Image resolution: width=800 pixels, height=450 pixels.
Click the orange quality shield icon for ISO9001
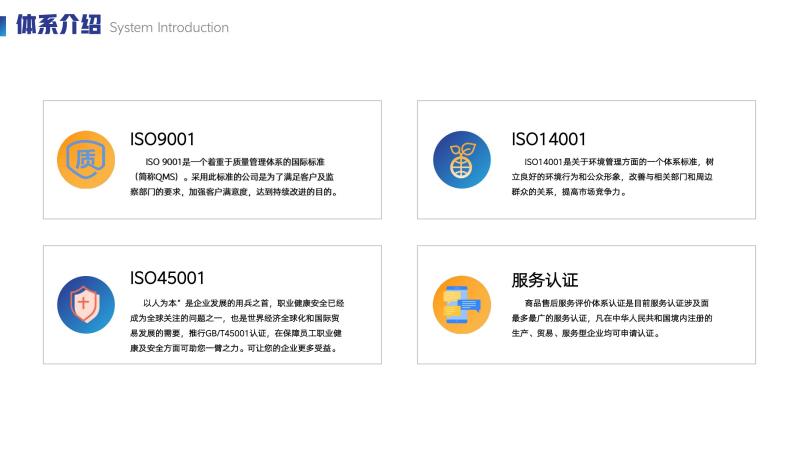tap(86, 160)
